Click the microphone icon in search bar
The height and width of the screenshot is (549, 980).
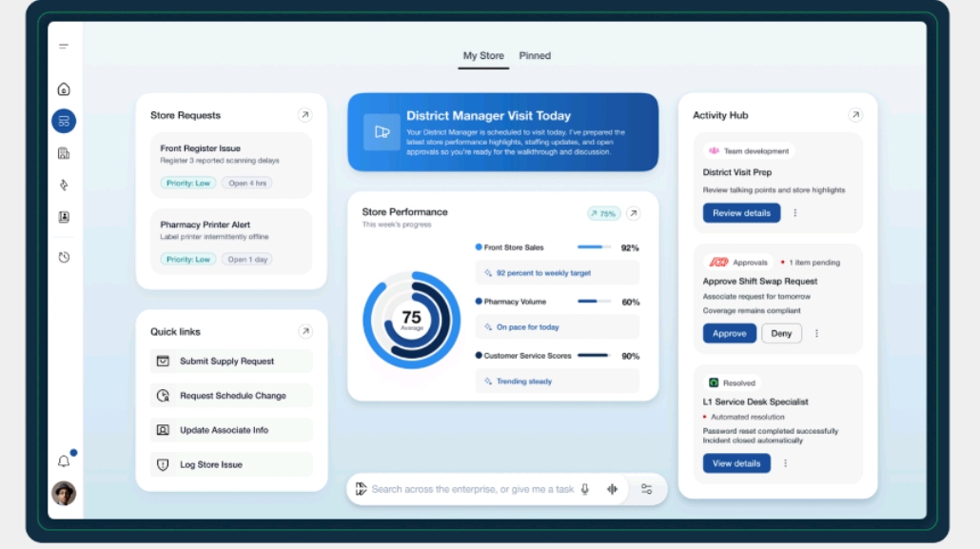pos(585,489)
